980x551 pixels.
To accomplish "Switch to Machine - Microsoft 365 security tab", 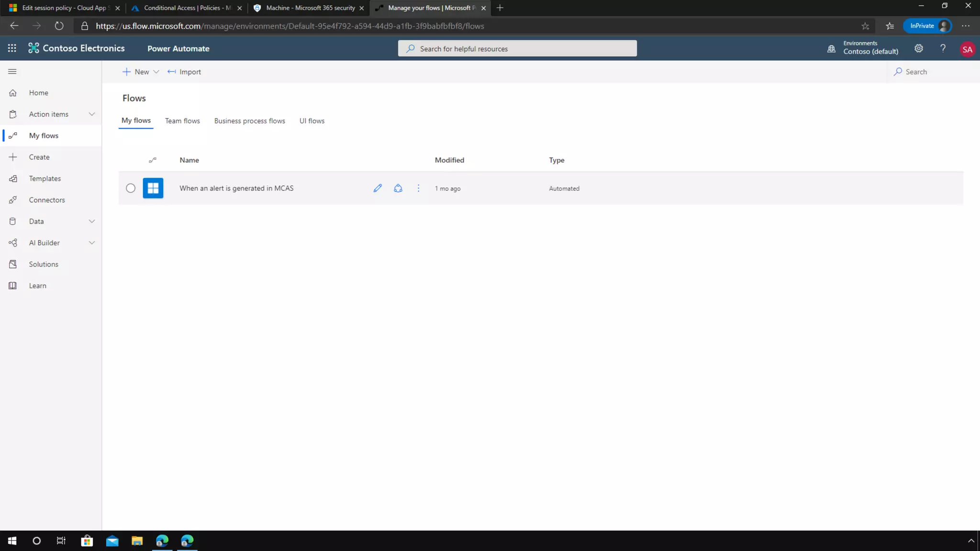I will [308, 8].
